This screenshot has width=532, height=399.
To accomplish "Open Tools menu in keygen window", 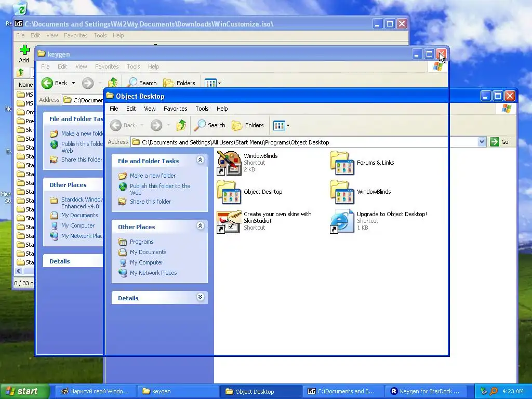I will (x=134, y=66).
